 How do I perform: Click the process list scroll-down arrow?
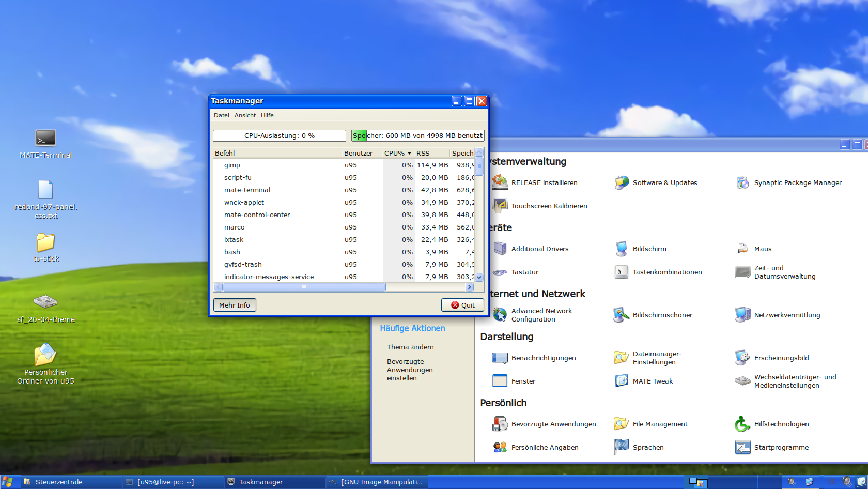tap(479, 277)
